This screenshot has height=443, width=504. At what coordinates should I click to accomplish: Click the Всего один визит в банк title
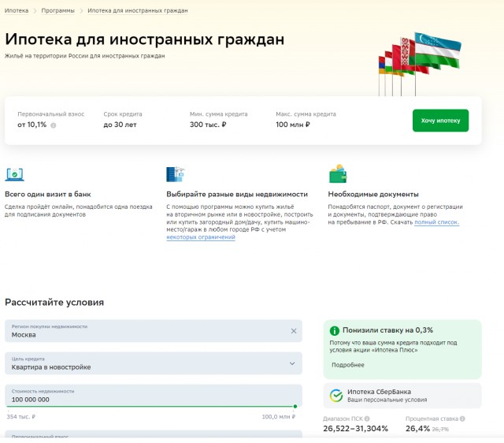coord(48,195)
